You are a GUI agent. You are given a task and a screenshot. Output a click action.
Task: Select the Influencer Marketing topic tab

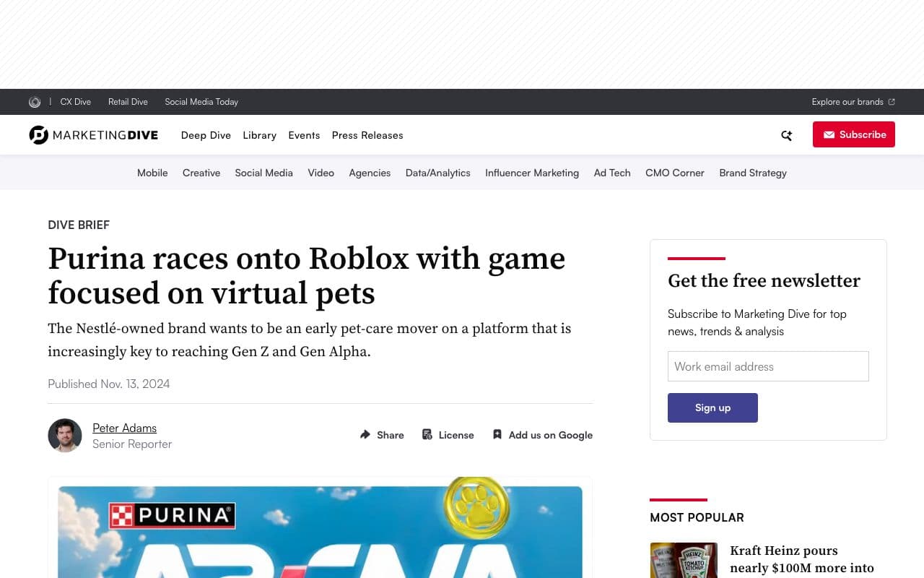[532, 173]
